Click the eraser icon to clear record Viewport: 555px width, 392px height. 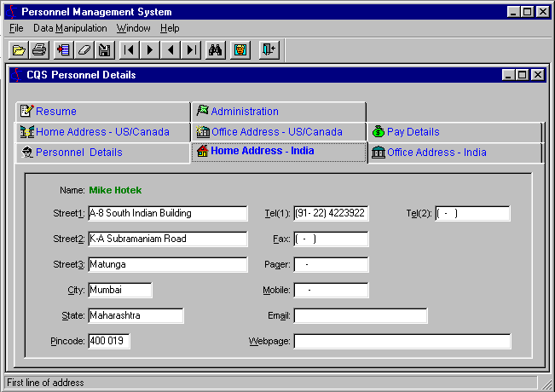coord(84,50)
